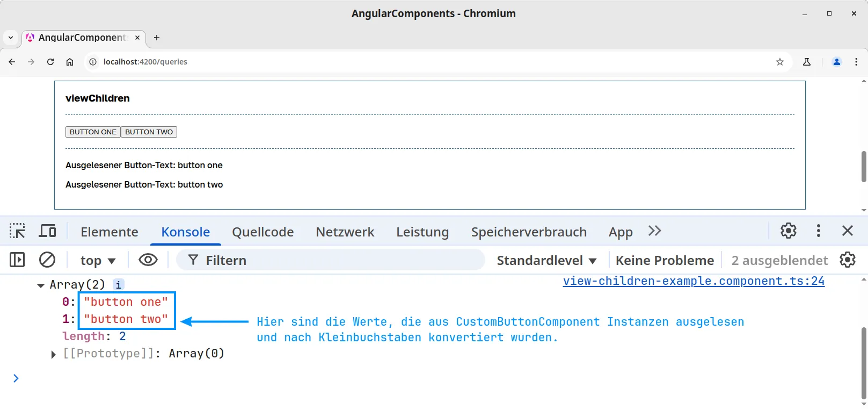Click the BUTTON TWO button
The height and width of the screenshot is (409, 868).
pos(149,132)
